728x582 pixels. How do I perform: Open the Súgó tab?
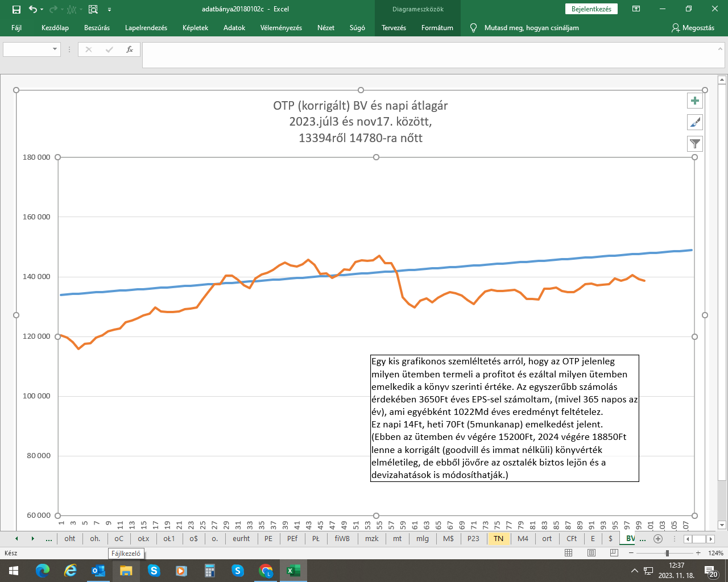[x=357, y=28]
